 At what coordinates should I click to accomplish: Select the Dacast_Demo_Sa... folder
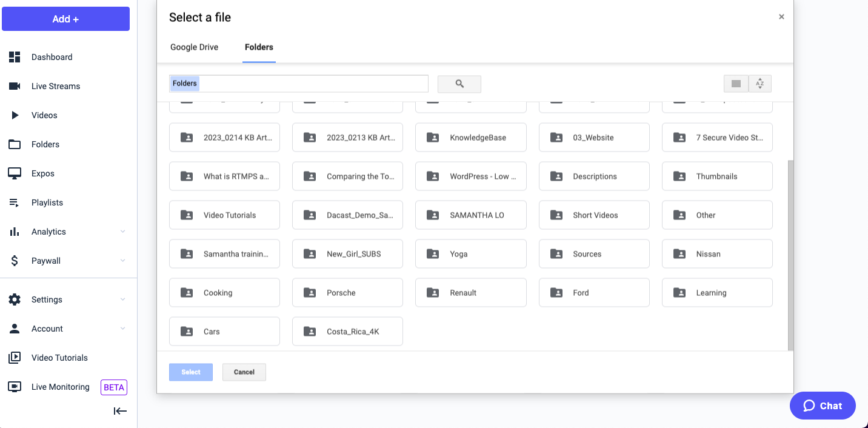click(347, 215)
